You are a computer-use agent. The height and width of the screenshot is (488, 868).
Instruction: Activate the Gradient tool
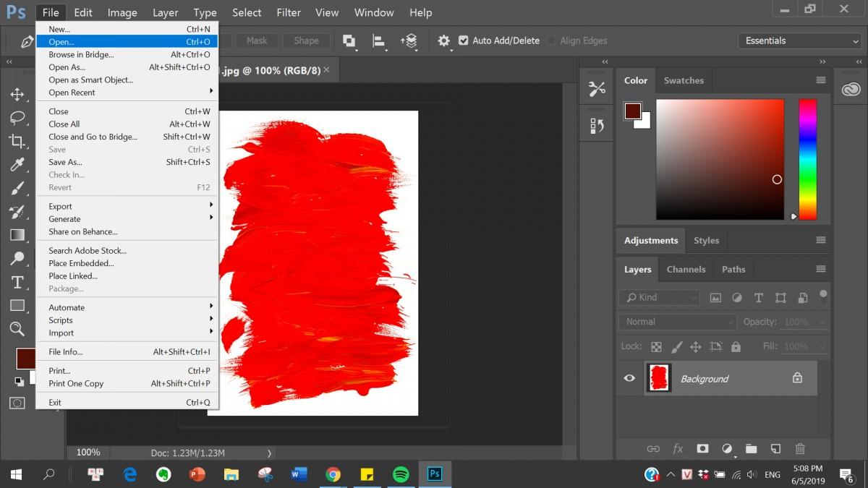[17, 235]
